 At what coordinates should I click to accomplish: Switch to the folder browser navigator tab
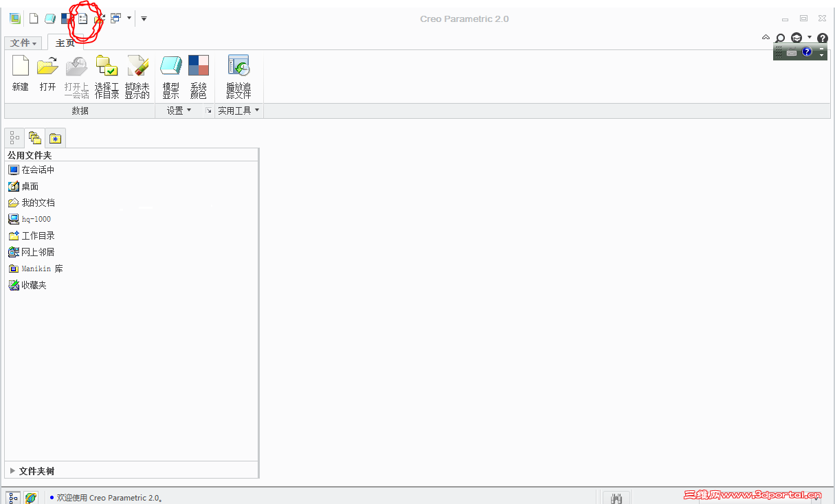[x=35, y=138]
